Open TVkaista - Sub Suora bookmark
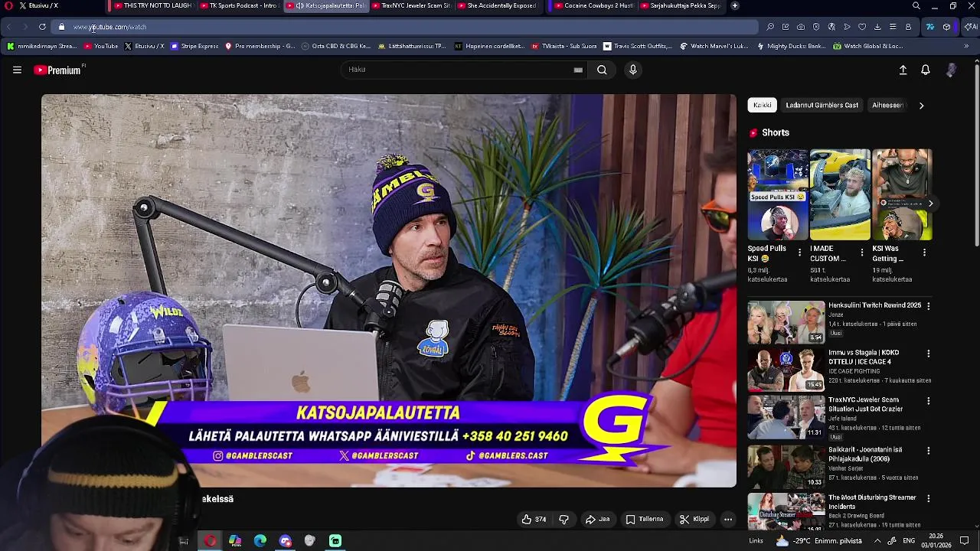This screenshot has width=980, height=551. pos(563,46)
